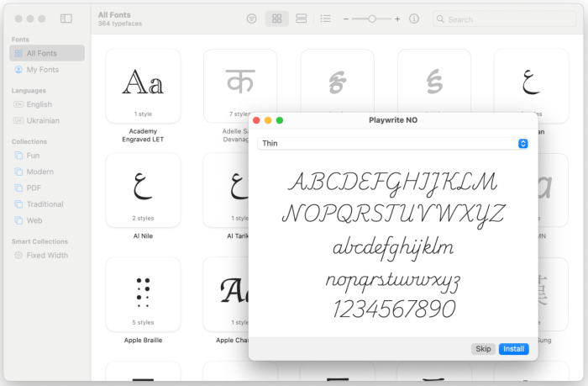Adjust the preview size slider
The width and height of the screenshot is (588, 386).
371,19
